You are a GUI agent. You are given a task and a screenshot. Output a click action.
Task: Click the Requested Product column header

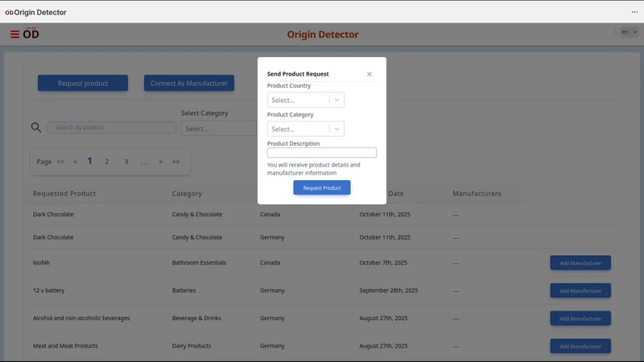coord(64,193)
